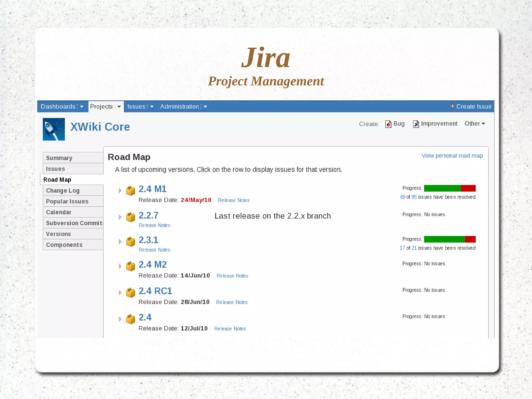Image resolution: width=532 pixels, height=399 pixels.
Task: Click the plus icon beside Create Issue
Action: point(452,106)
